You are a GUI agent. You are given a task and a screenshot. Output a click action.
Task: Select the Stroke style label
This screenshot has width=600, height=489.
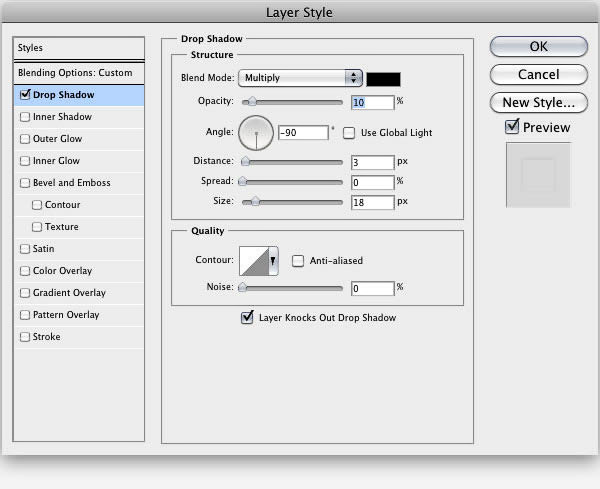[46, 337]
